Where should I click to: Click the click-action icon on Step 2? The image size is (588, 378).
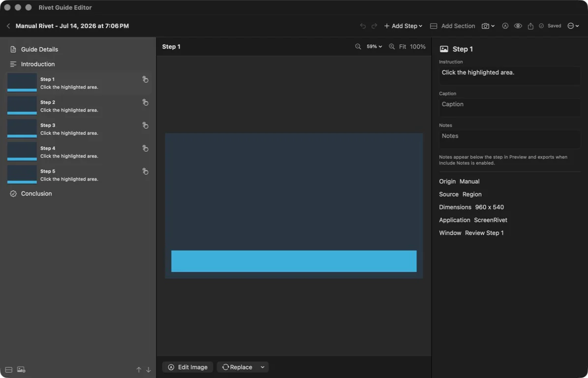(x=145, y=102)
